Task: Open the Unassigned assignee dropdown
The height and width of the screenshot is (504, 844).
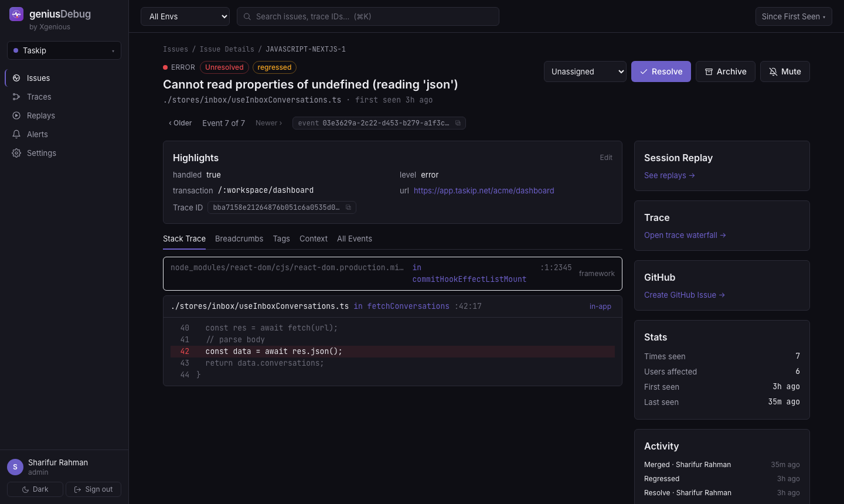Action: [x=585, y=71]
